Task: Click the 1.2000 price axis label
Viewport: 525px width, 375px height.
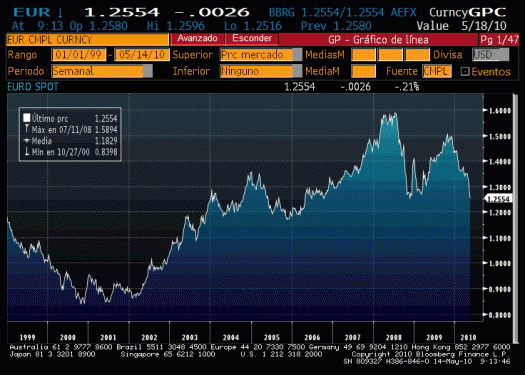Action: (500, 213)
